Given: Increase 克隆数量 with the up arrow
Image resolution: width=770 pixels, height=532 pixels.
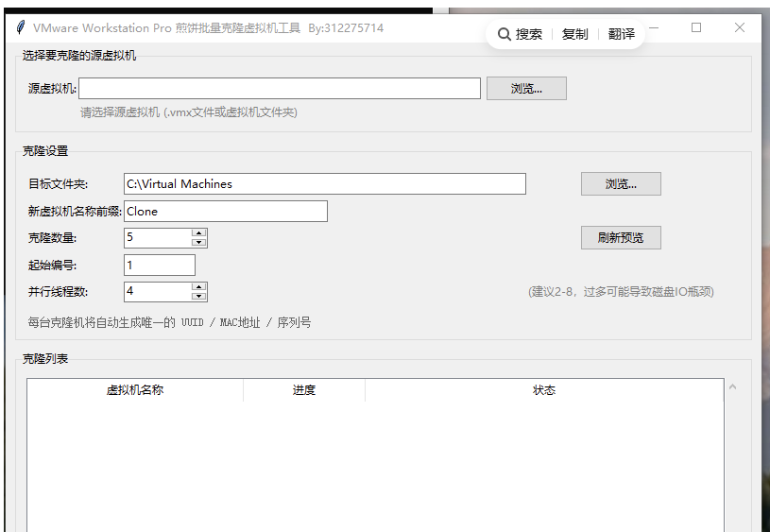Looking at the screenshot, I should [x=199, y=233].
